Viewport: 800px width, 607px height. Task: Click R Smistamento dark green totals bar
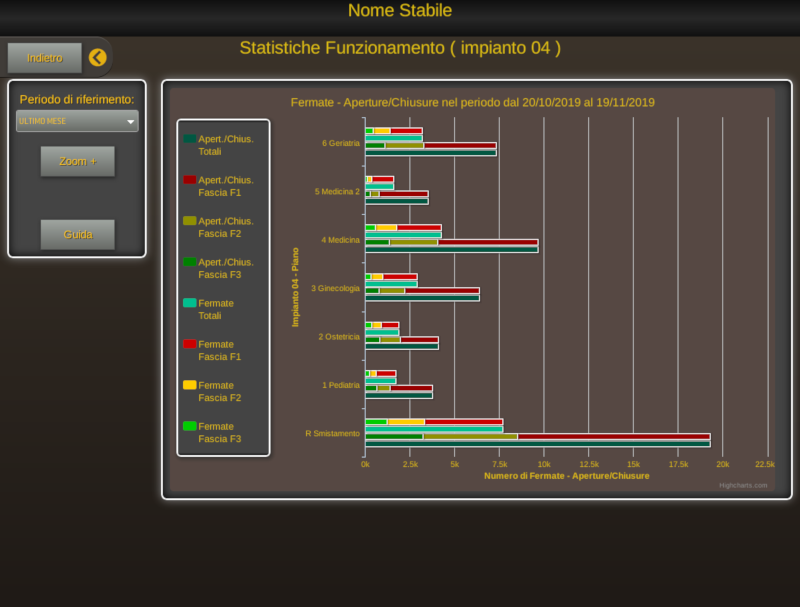538,444
